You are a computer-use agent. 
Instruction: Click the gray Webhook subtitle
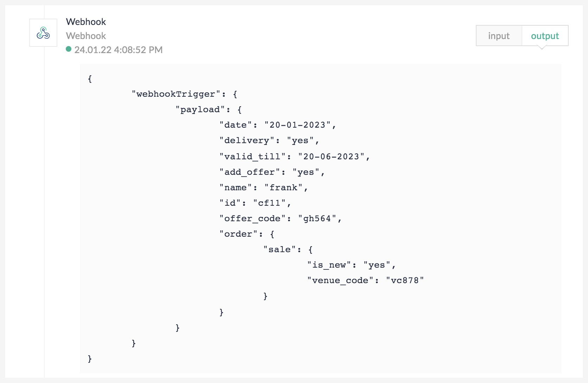pos(86,36)
